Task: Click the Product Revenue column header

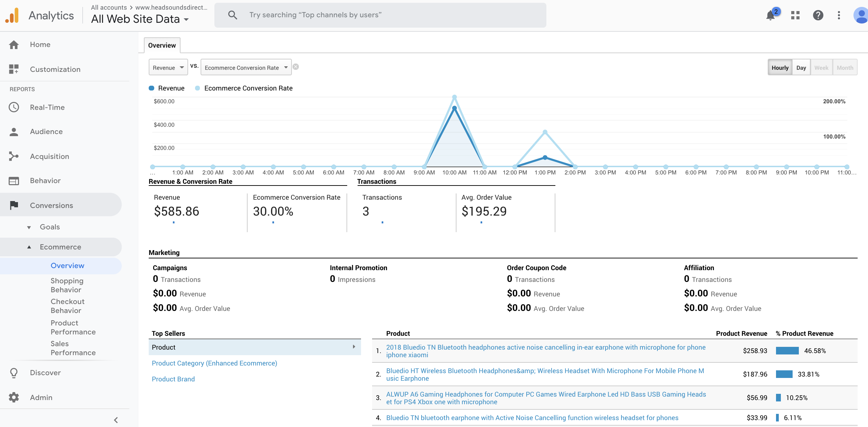Action: pyautogui.click(x=741, y=333)
